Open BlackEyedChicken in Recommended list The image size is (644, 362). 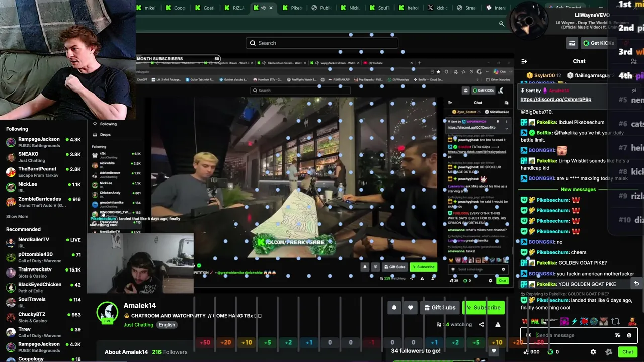[44, 287]
